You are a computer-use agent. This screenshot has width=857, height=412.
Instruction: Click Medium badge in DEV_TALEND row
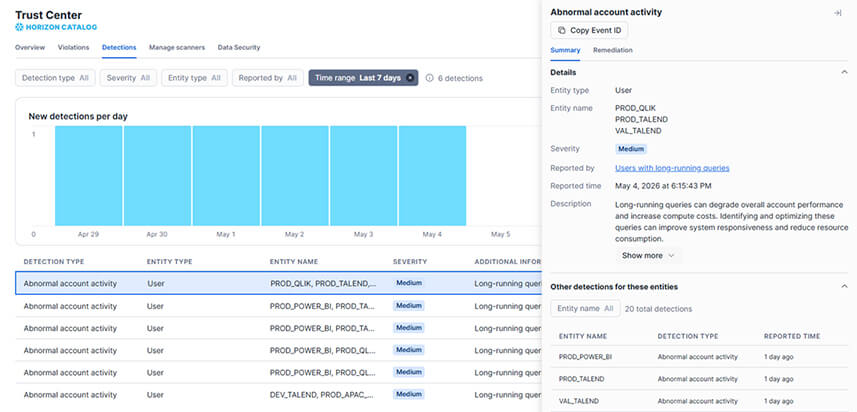point(409,394)
